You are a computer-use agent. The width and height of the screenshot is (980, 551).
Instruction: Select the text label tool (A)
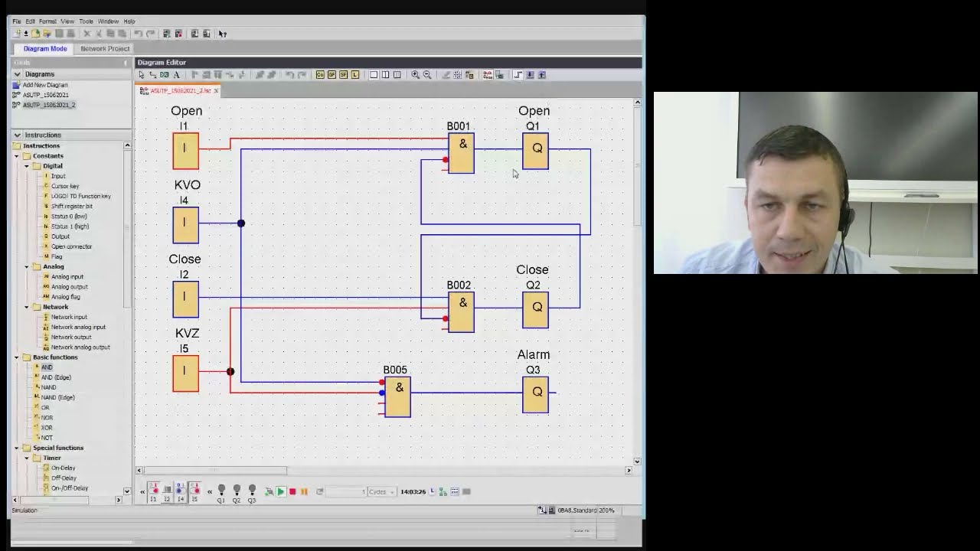[x=176, y=75]
